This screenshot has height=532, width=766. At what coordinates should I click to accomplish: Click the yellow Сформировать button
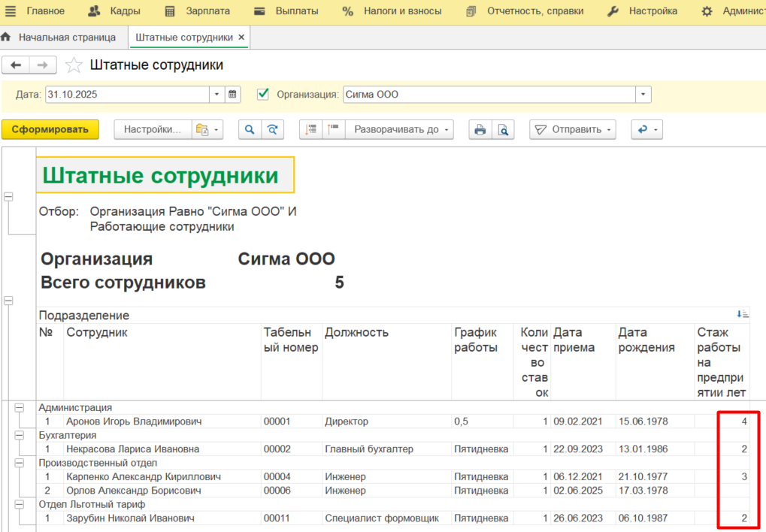50,130
